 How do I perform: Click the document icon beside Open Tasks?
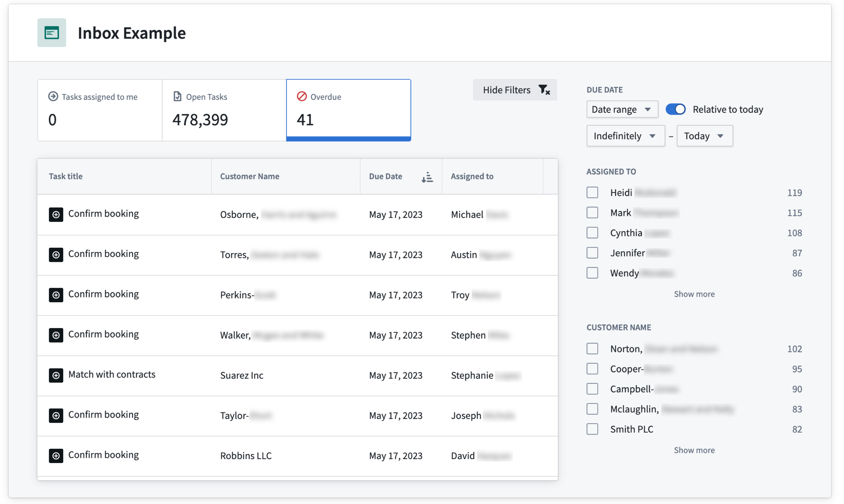[177, 97]
